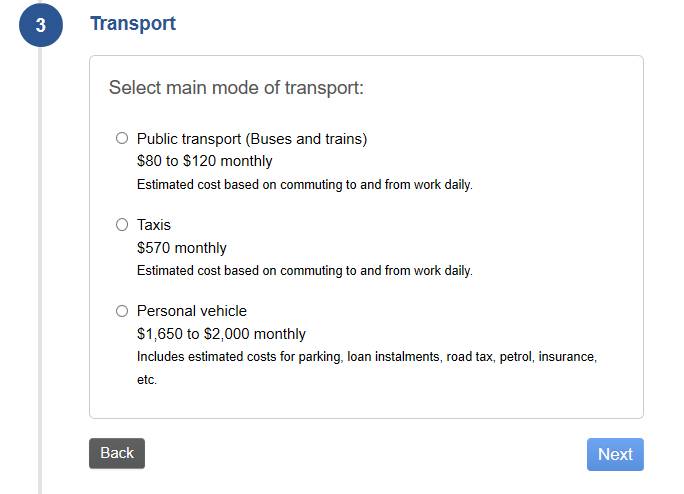The width and height of the screenshot is (684, 494).
Task: Click the 'Taxis' label text
Action: point(154,225)
